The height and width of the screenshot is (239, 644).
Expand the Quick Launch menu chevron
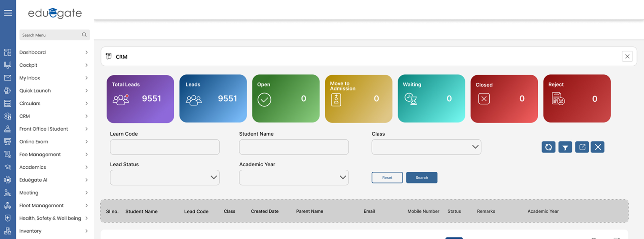tap(86, 91)
